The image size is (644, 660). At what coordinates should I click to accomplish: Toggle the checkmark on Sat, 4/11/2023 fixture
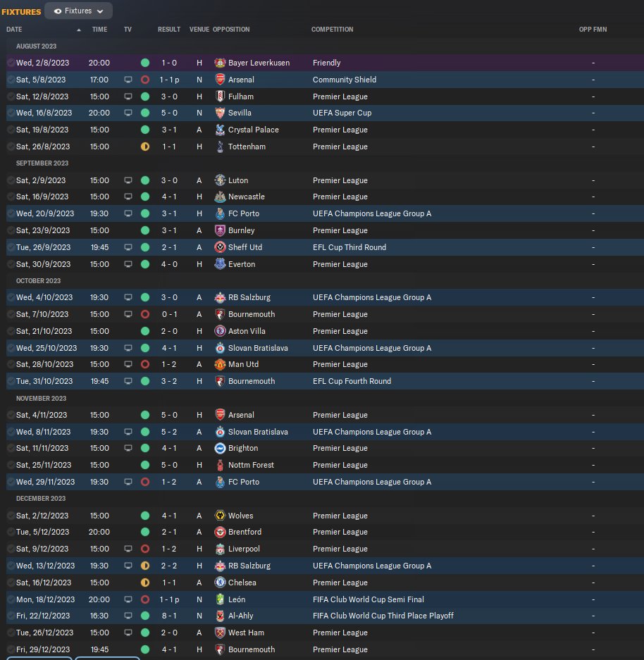coord(11,415)
